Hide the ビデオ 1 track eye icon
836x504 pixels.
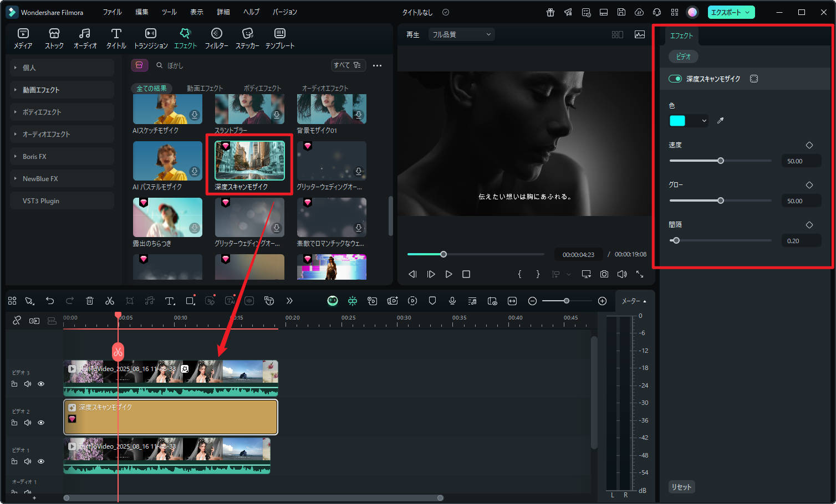pyautogui.click(x=41, y=461)
